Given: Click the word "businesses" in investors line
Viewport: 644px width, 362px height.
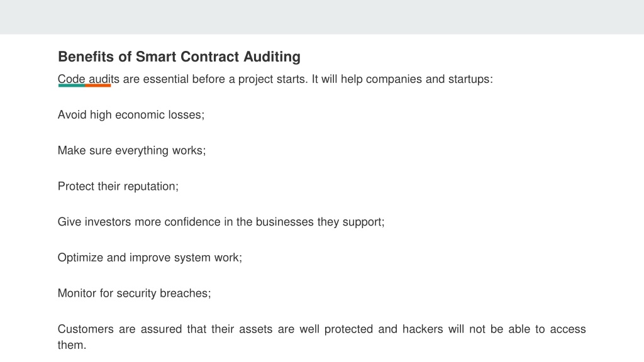Looking at the screenshot, I should pos(285,222).
